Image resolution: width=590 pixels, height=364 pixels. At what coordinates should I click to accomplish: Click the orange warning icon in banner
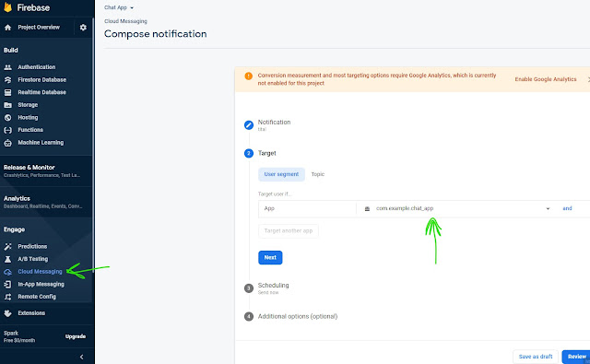[x=248, y=76]
